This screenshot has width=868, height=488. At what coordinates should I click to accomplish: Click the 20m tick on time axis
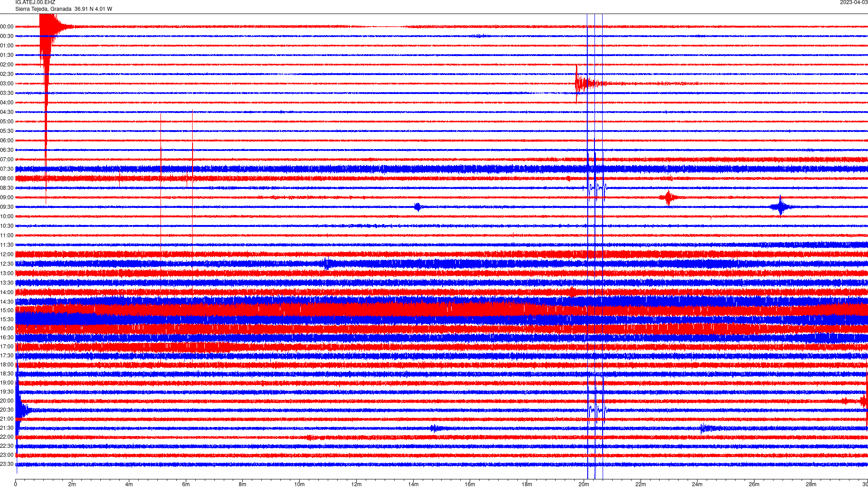click(584, 484)
